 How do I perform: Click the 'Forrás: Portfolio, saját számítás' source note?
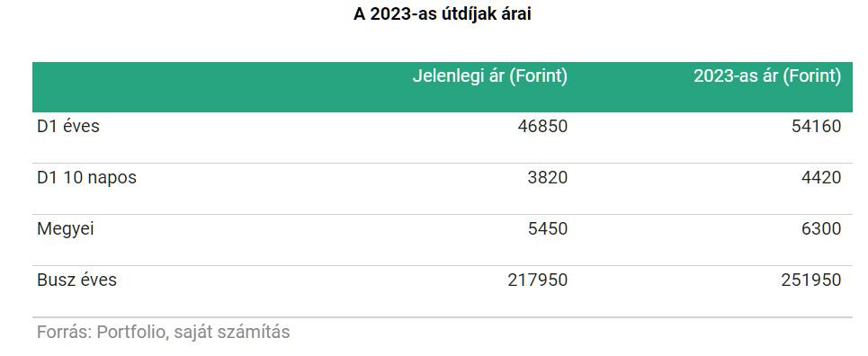tap(164, 333)
